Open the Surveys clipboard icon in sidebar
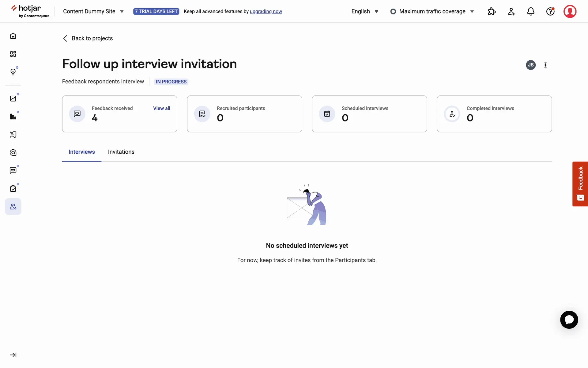 pos(13,189)
